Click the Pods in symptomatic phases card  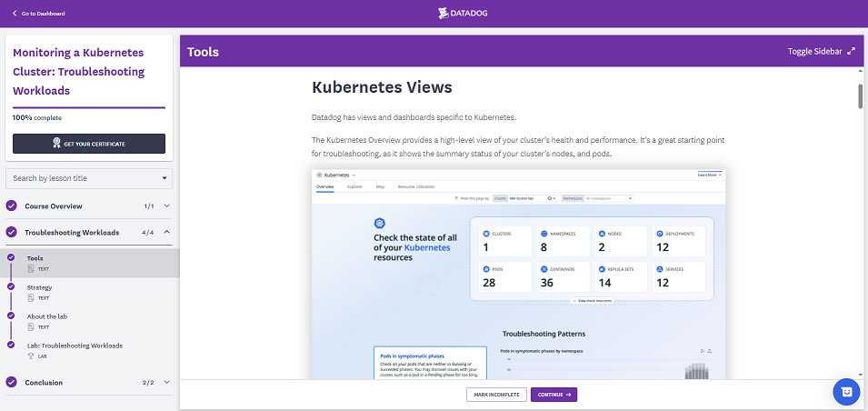tap(430, 363)
